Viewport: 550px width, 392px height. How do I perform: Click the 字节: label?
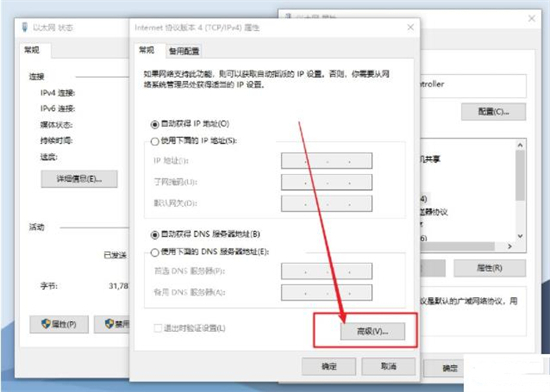tap(49, 286)
